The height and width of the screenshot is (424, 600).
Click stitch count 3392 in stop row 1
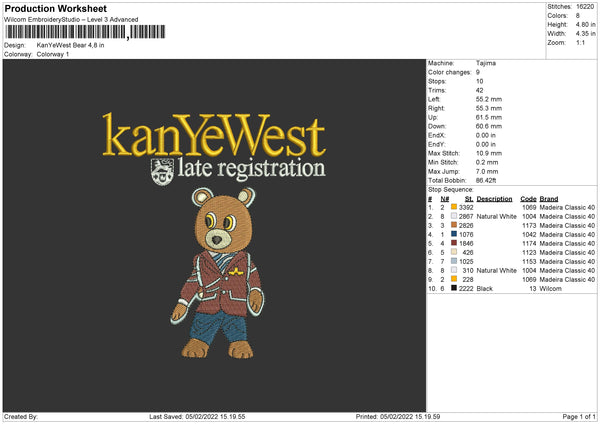pyautogui.click(x=466, y=207)
